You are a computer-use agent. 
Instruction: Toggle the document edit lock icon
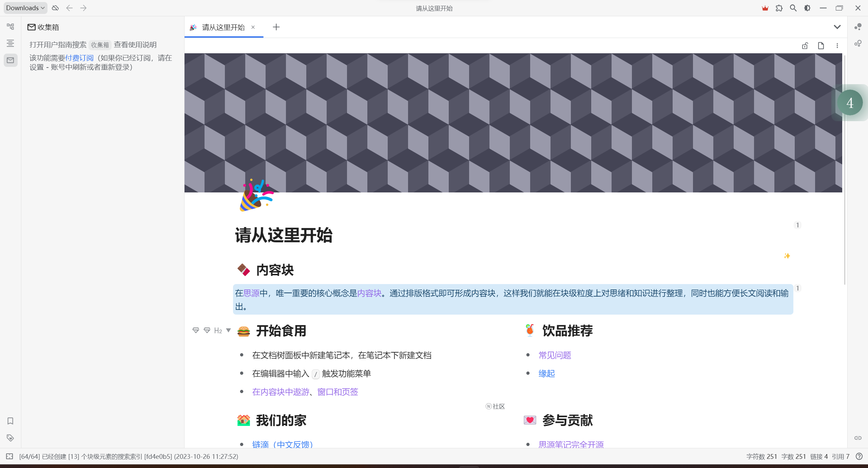pyautogui.click(x=805, y=46)
